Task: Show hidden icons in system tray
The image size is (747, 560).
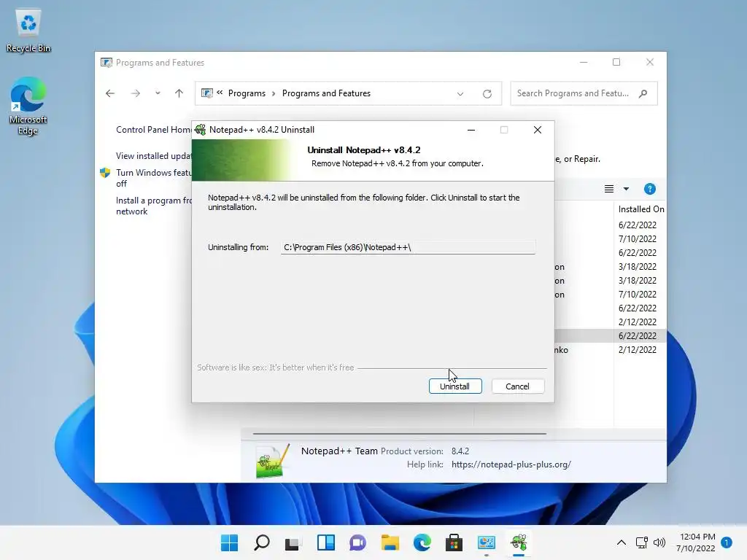Action: (622, 542)
